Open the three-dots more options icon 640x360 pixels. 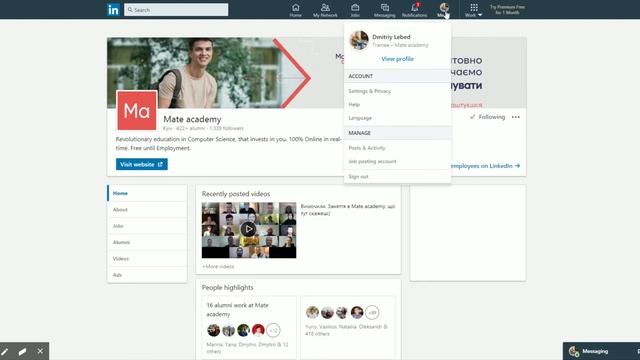click(516, 117)
